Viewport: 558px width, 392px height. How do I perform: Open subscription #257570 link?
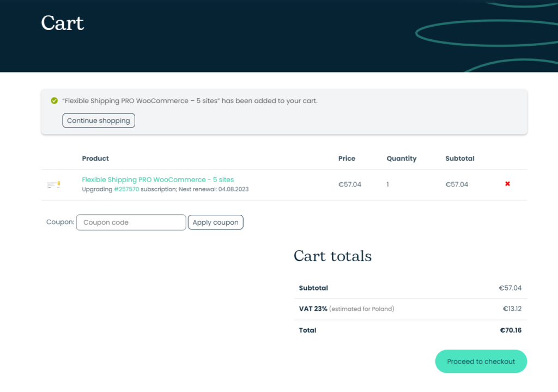(126, 189)
